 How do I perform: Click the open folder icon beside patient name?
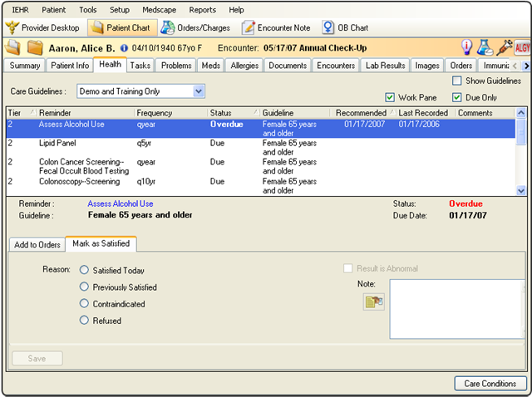[x=12, y=47]
